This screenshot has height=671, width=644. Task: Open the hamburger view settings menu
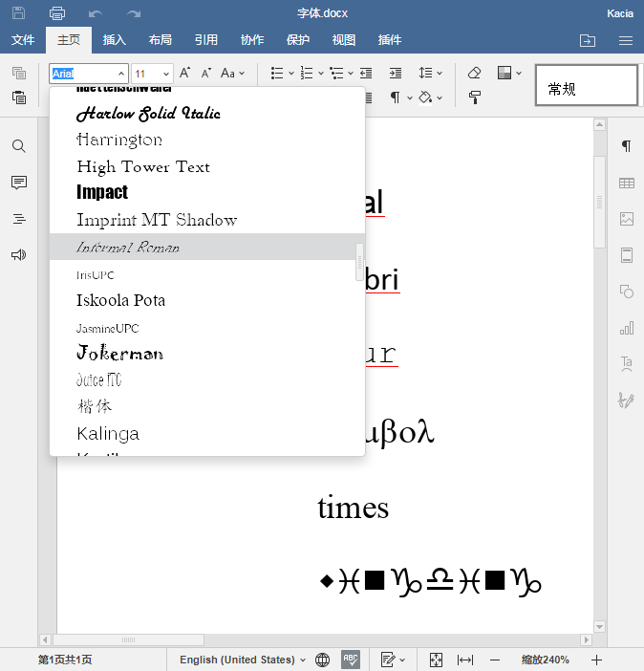coord(626,40)
